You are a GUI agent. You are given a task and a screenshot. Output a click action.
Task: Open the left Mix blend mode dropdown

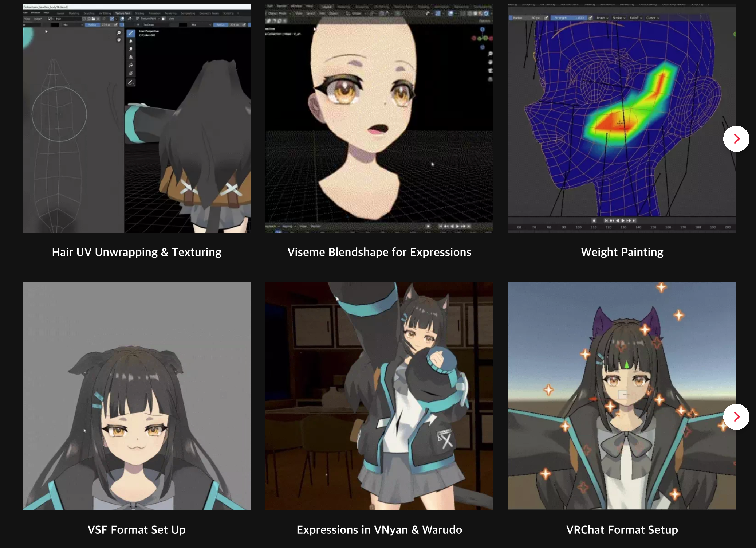pyautogui.click(x=73, y=25)
